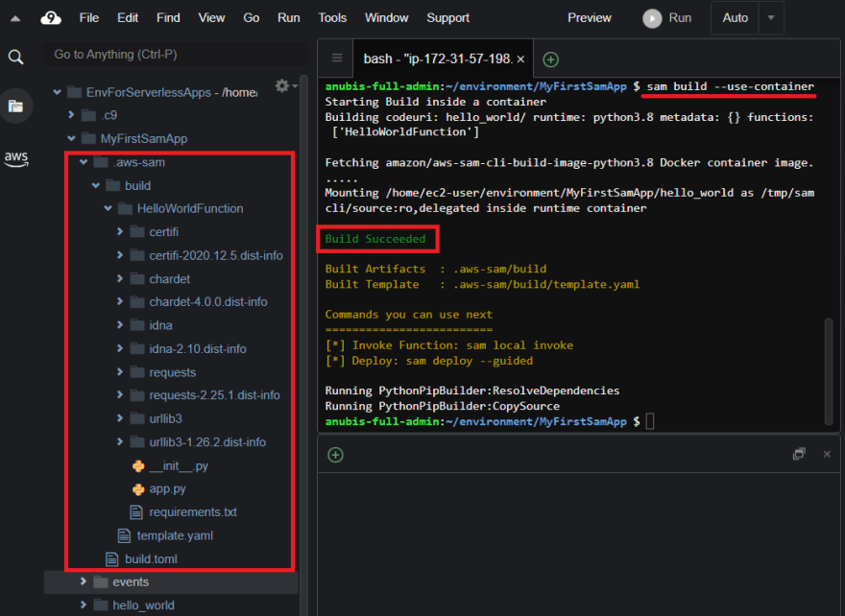
Task: Open the Tools menu
Action: [332, 18]
